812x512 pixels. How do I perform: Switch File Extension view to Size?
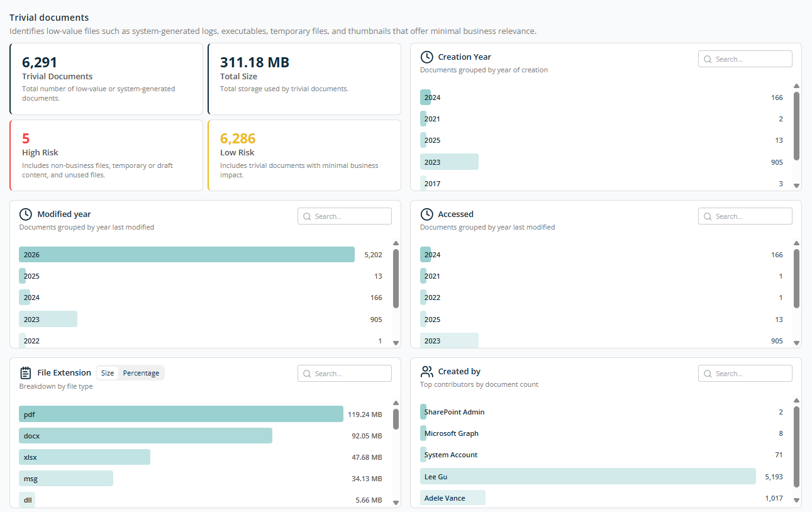pyautogui.click(x=108, y=373)
